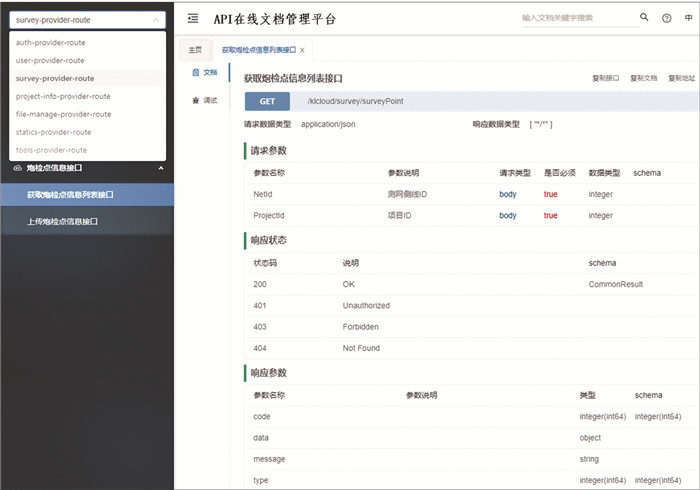The height and width of the screenshot is (490, 700).
Task: Switch language with the 中 icon
Action: click(689, 18)
